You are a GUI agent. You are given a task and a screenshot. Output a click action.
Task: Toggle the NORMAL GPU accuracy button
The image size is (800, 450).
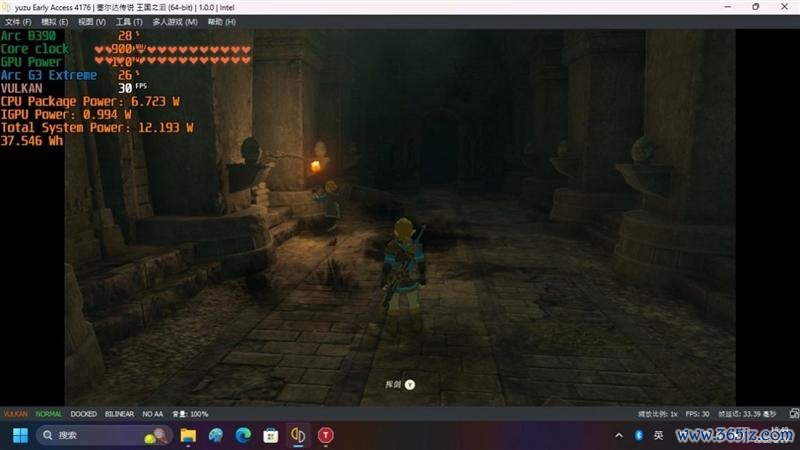coord(48,414)
